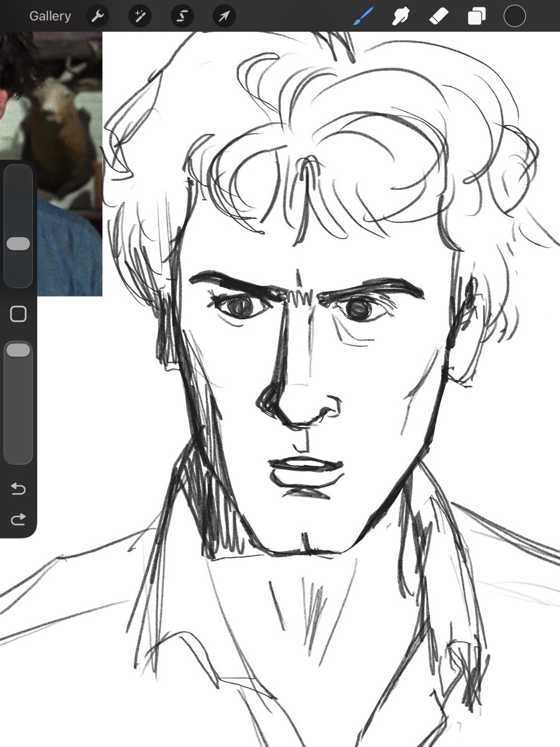Activate the Selection tool
The image size is (560, 747).
coord(182,16)
